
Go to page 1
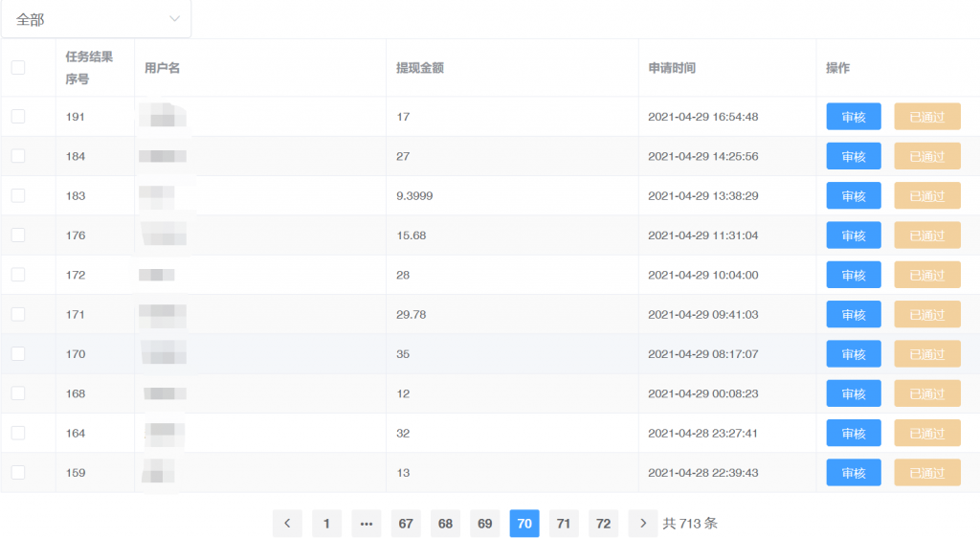(326, 524)
